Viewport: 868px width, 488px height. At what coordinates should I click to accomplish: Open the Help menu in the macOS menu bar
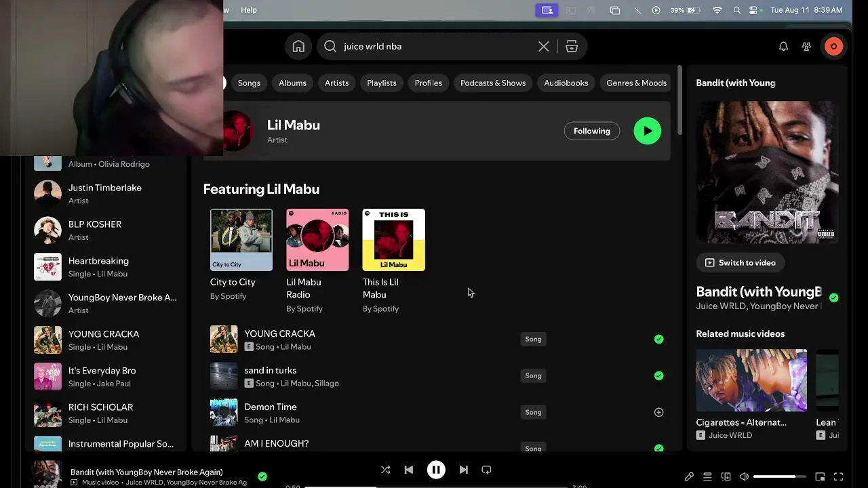[x=249, y=10]
